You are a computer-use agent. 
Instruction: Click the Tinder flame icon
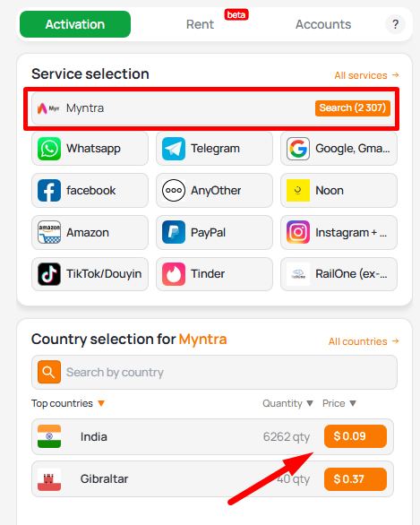pyautogui.click(x=174, y=274)
